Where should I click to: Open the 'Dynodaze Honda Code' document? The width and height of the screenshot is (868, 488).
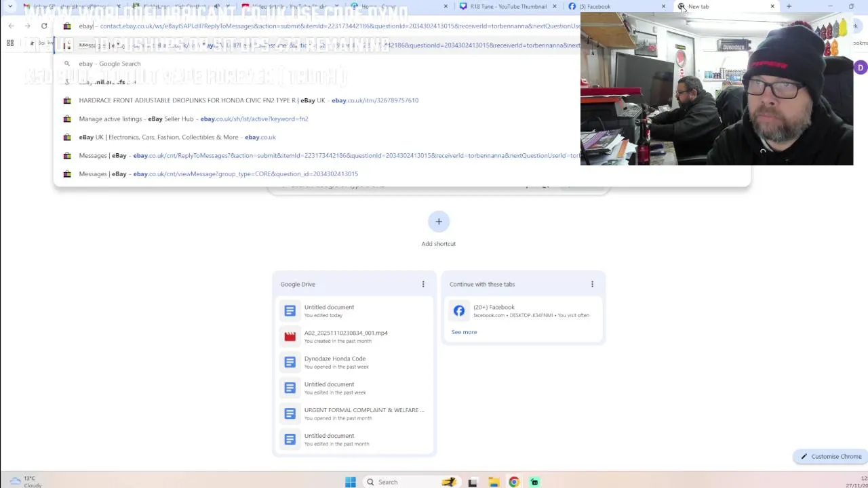pyautogui.click(x=353, y=362)
